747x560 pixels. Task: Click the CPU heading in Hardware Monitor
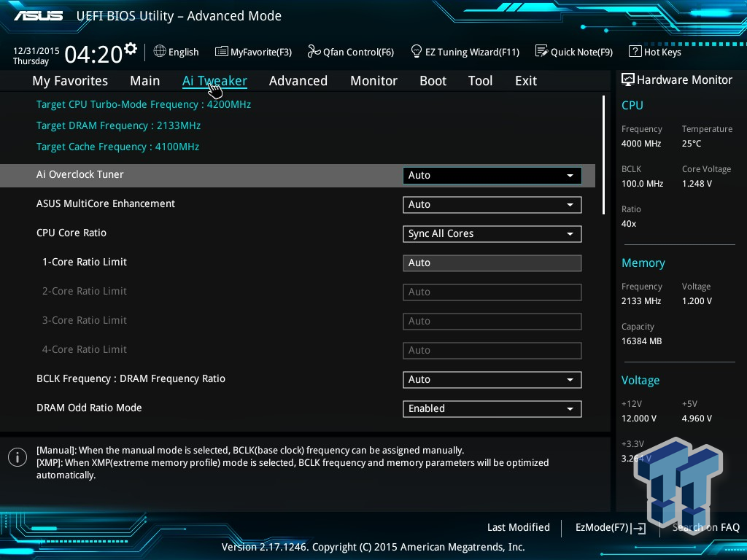(x=632, y=105)
